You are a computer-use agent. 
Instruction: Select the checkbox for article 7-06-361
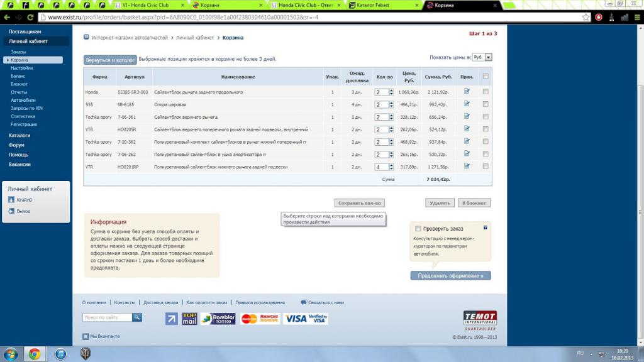(486, 116)
